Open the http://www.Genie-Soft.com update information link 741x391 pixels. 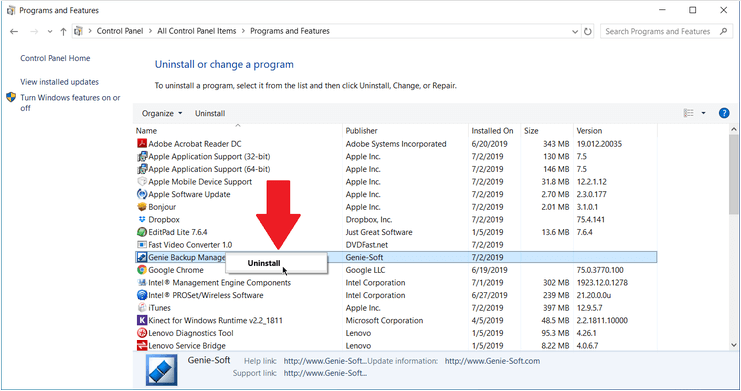click(492, 361)
